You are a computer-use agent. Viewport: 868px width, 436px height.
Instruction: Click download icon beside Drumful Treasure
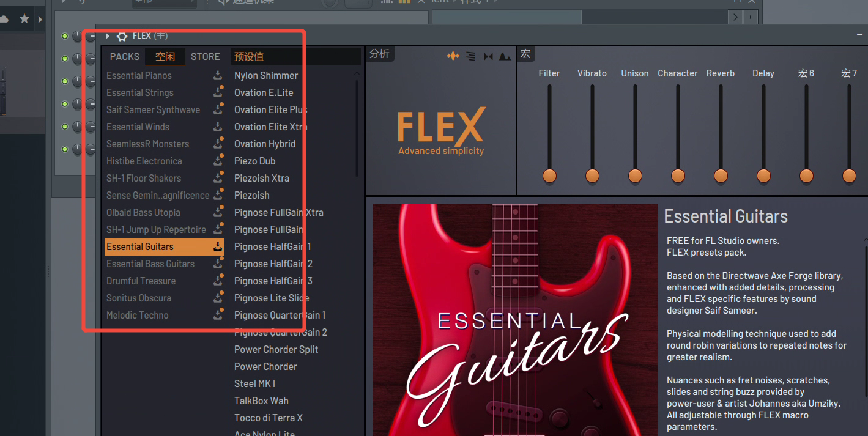coord(217,281)
